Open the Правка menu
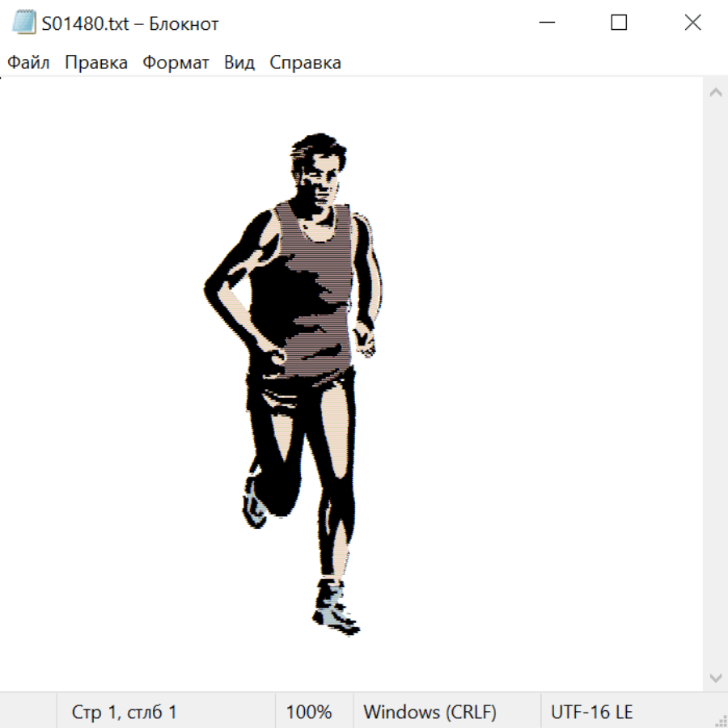728x728 pixels. 96,63
